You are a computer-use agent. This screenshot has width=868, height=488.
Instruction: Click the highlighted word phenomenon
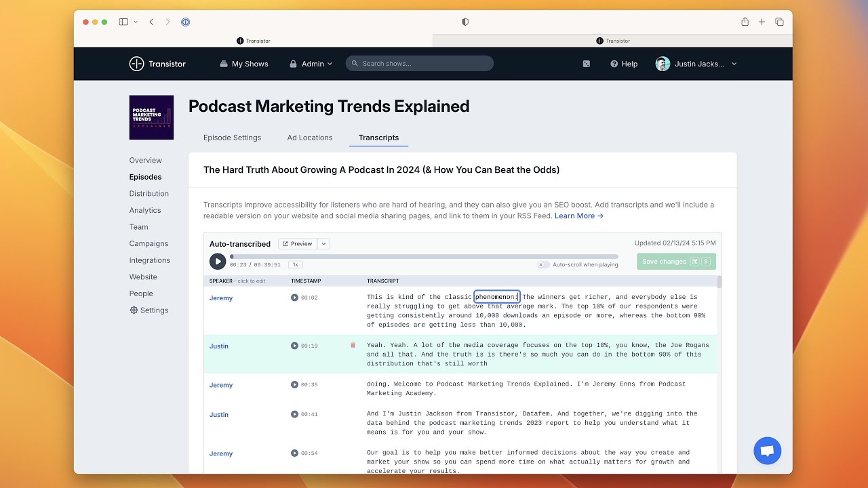[496, 297]
